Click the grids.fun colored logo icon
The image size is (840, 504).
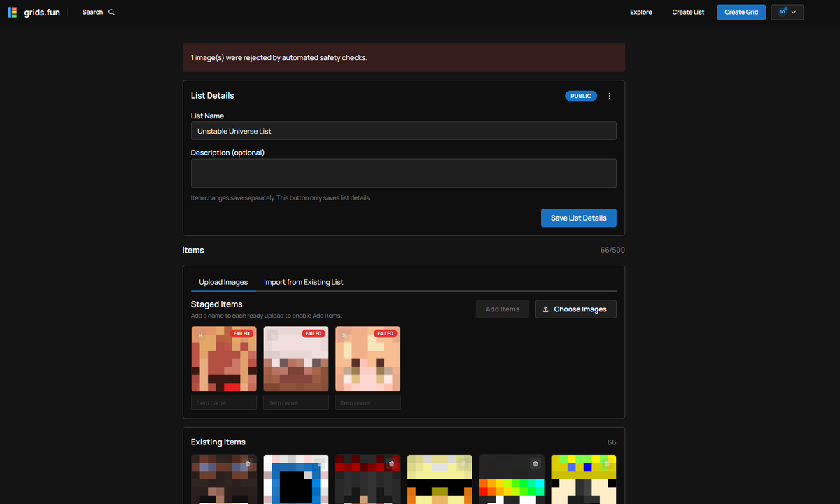(13, 13)
